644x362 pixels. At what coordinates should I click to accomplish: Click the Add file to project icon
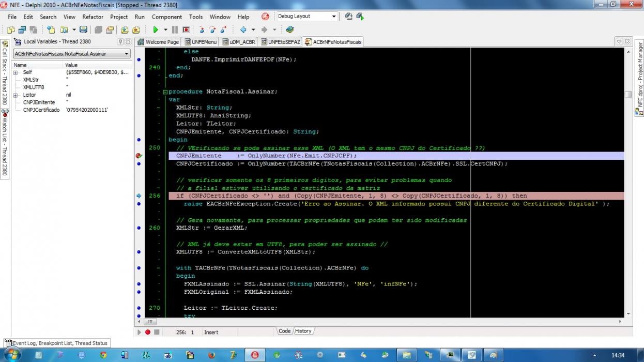pyautogui.click(x=125, y=30)
